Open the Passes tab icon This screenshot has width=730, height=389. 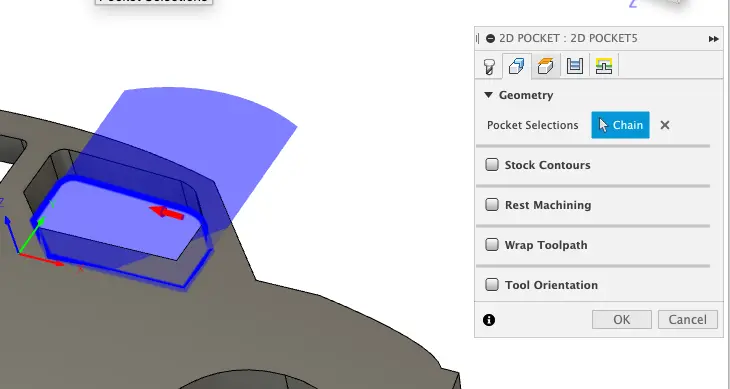575,66
